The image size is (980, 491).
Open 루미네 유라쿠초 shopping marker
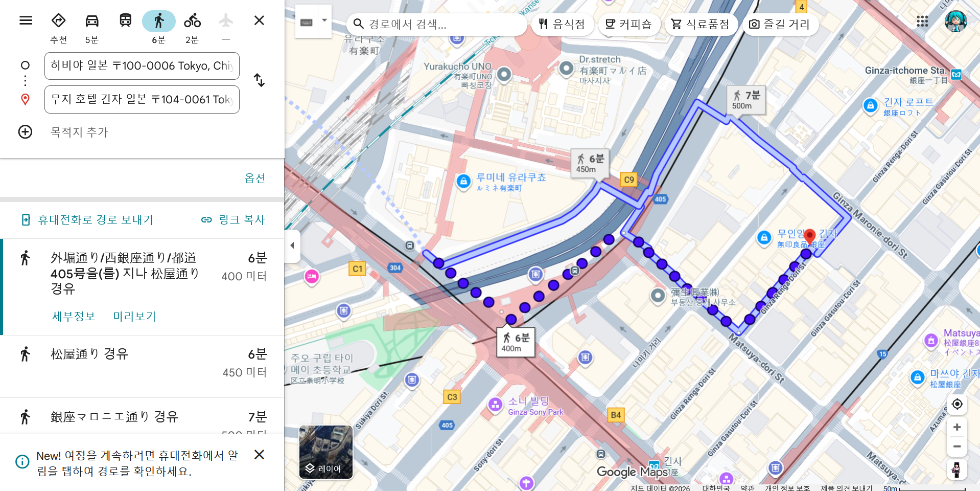tap(463, 181)
